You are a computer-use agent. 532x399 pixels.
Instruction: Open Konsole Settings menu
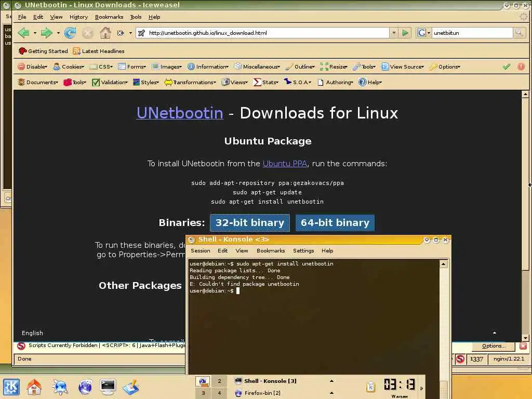click(303, 251)
